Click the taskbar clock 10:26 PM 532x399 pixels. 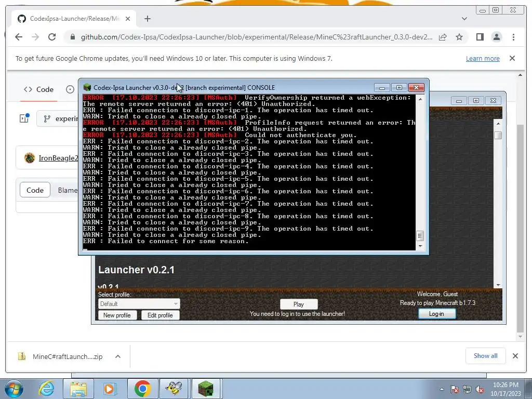(506, 385)
